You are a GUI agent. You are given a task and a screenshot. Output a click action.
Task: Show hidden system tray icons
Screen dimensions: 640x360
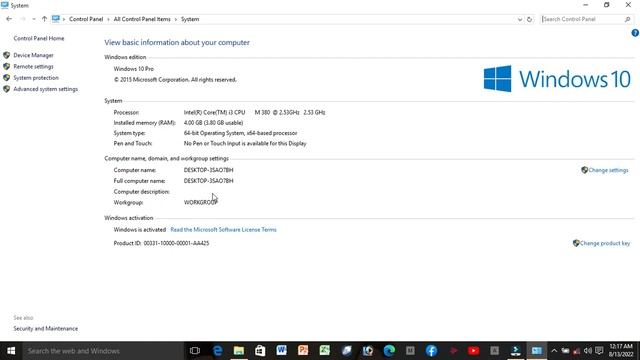[x=554, y=351]
